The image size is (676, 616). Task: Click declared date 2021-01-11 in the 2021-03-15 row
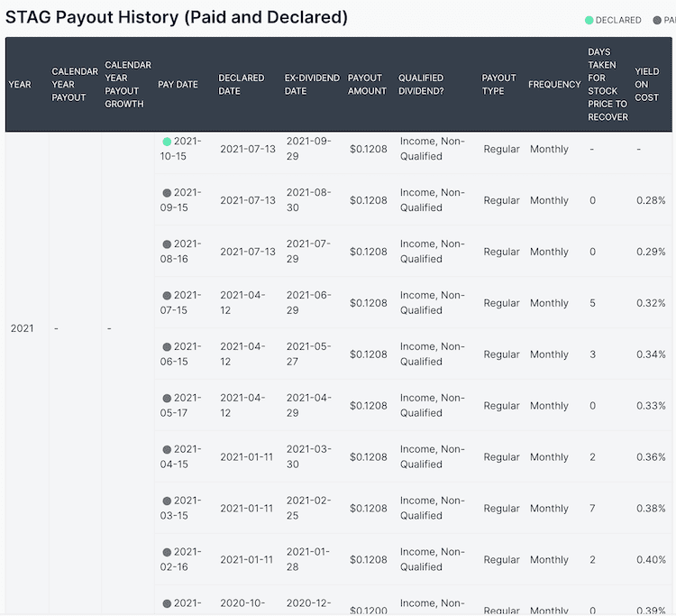pyautogui.click(x=247, y=509)
